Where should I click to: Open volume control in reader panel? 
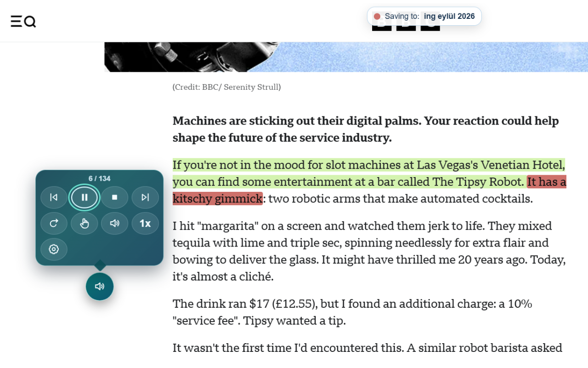pyautogui.click(x=115, y=224)
